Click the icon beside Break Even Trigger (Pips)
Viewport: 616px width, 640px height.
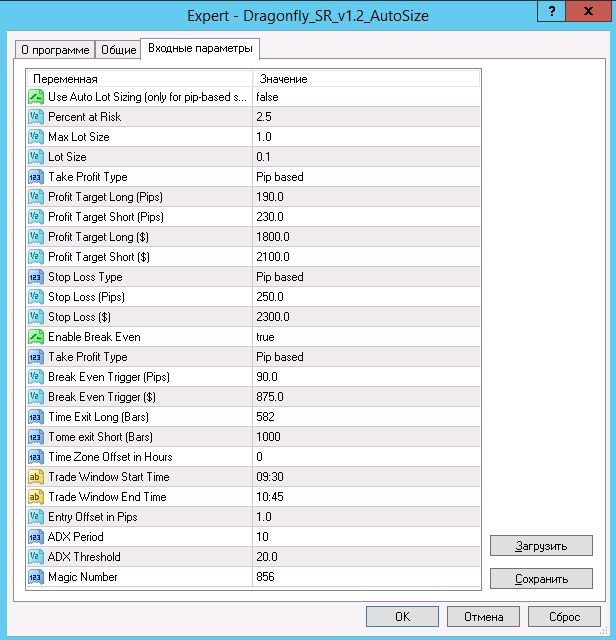pos(36,377)
